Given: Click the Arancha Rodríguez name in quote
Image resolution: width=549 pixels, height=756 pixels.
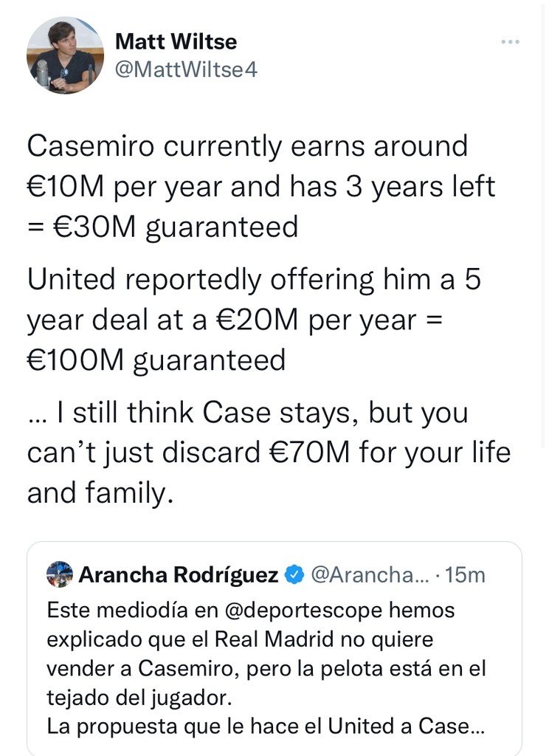Looking at the screenshot, I should click(178, 574).
